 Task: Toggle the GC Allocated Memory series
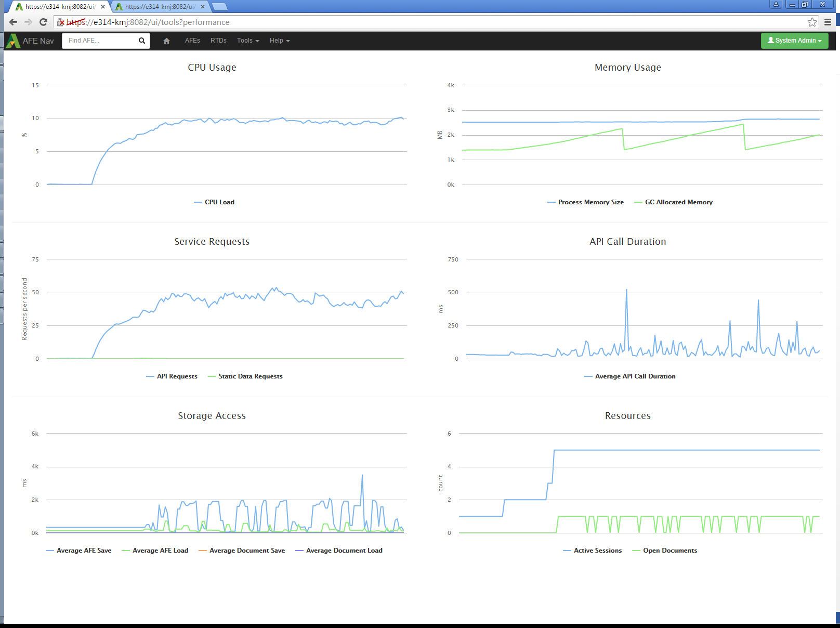click(673, 202)
